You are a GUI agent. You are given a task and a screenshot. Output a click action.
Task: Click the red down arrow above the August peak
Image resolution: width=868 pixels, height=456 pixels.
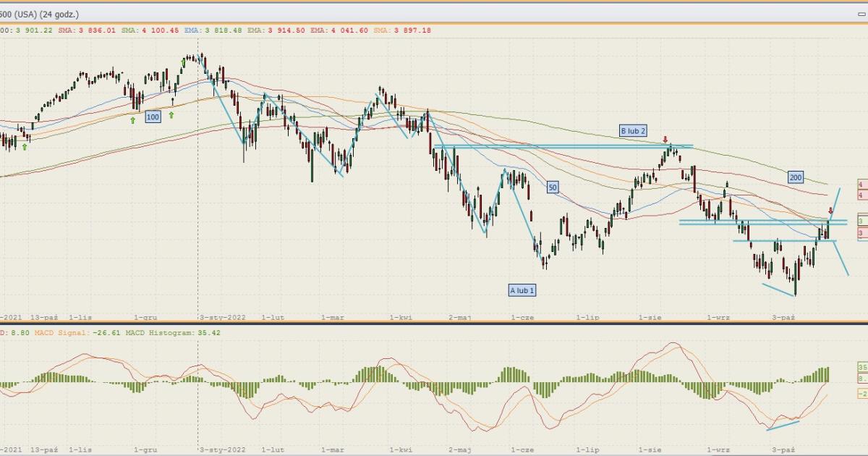point(665,139)
